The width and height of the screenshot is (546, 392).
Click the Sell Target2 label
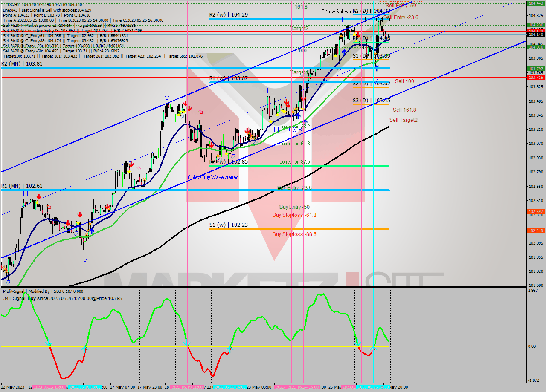pyautogui.click(x=404, y=120)
